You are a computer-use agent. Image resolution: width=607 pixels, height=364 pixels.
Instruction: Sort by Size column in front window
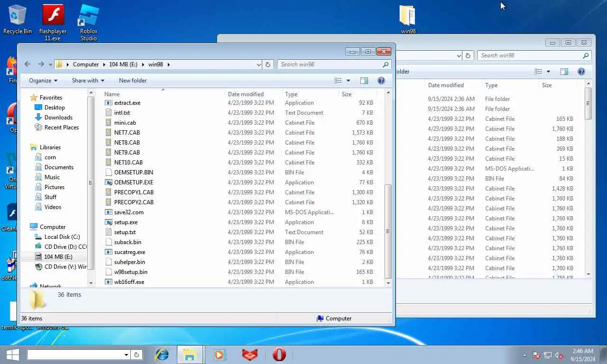[x=359, y=94]
